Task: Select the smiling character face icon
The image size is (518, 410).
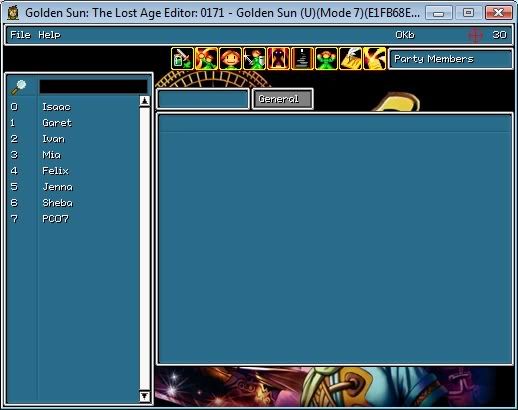Action: (x=230, y=58)
